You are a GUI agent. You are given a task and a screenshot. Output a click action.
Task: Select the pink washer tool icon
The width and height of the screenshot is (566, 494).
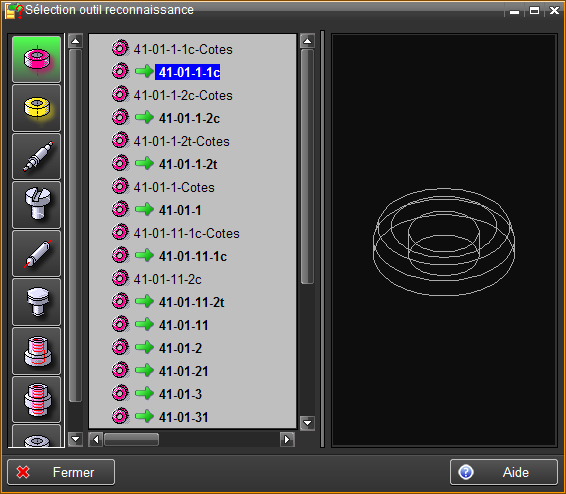click(x=36, y=60)
